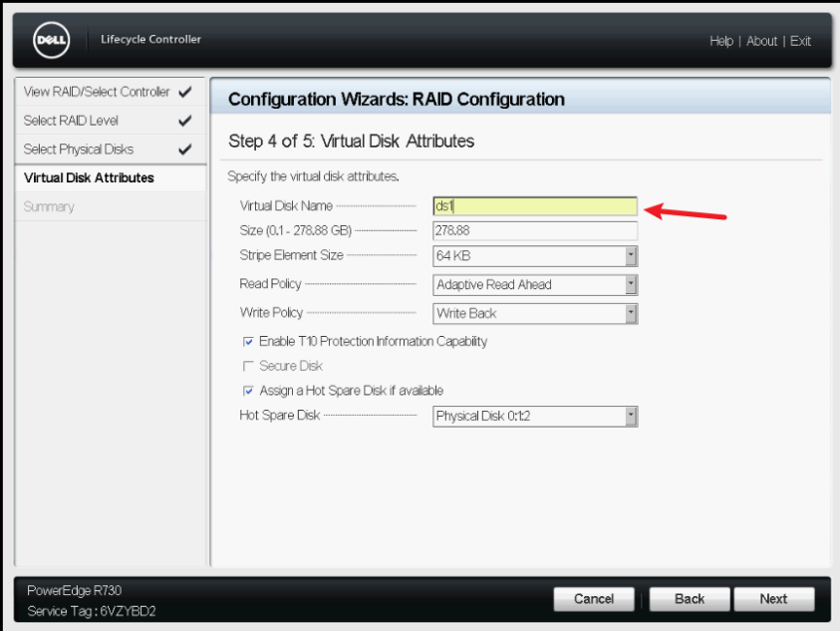Click the Virtual Disk Name input field
This screenshot has width=840, height=631.
click(x=535, y=205)
